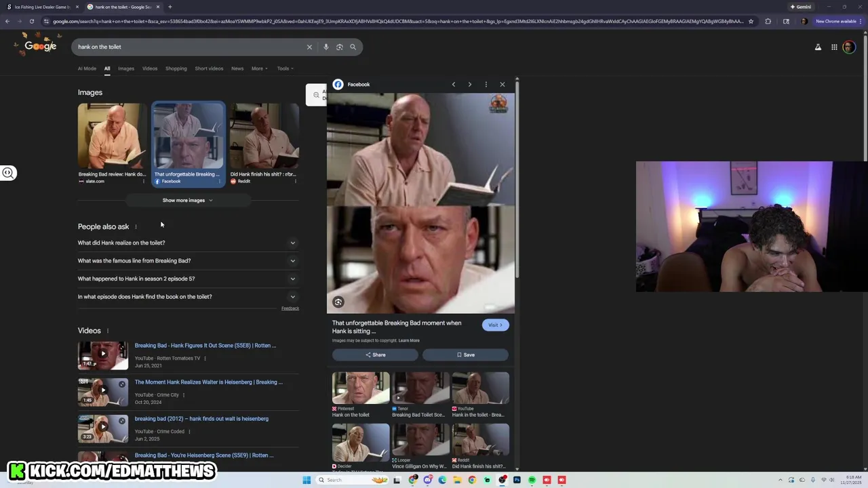This screenshot has width=868, height=488.
Task: Open a new browser tab
Action: pyautogui.click(x=170, y=7)
